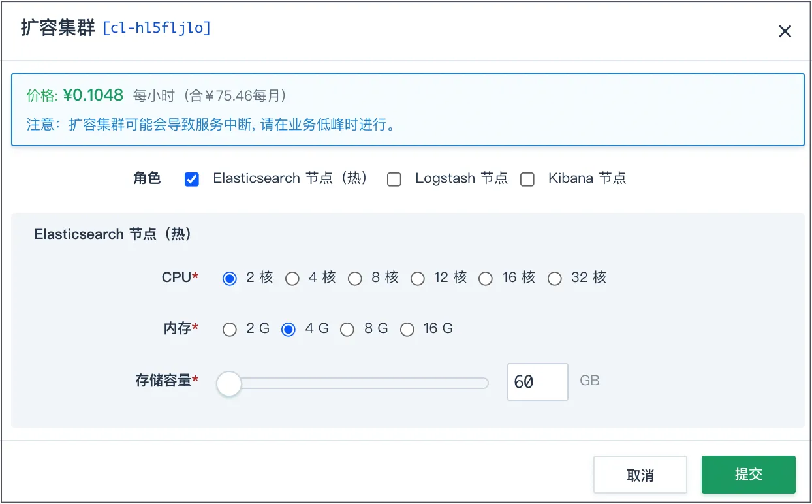Click the cluster ID text [cl-hl5fljlo]

(x=157, y=29)
